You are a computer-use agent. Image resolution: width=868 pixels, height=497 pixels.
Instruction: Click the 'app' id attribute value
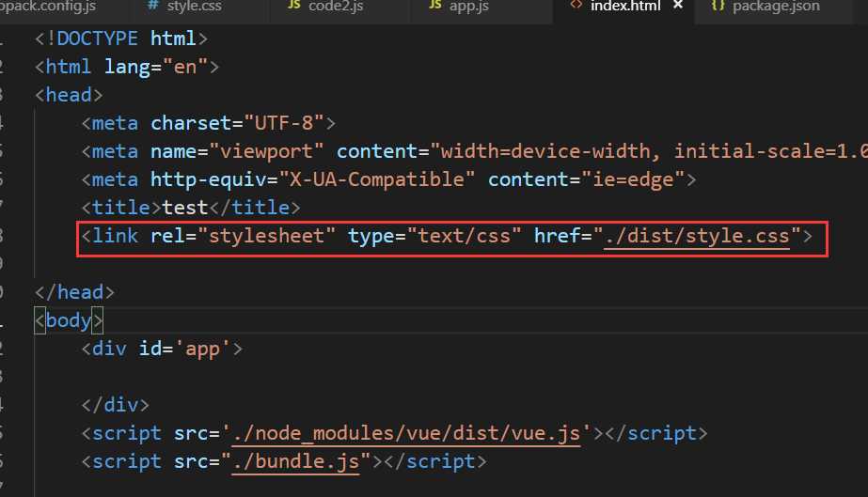(x=213, y=349)
